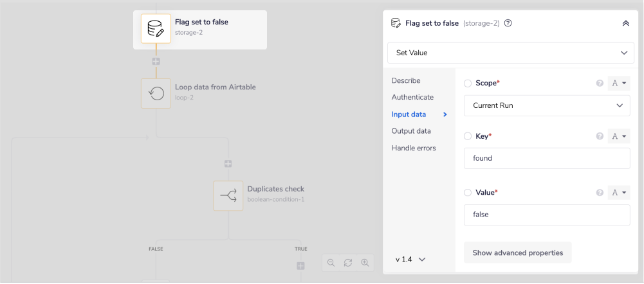
Task: Click into the Value input containing false
Action: click(547, 215)
